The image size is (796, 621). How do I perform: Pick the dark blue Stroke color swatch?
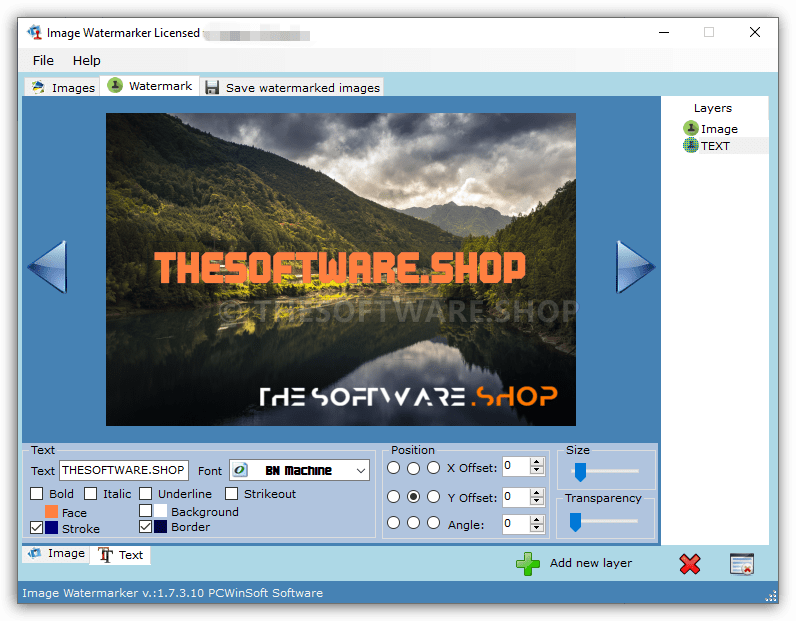coord(51,528)
